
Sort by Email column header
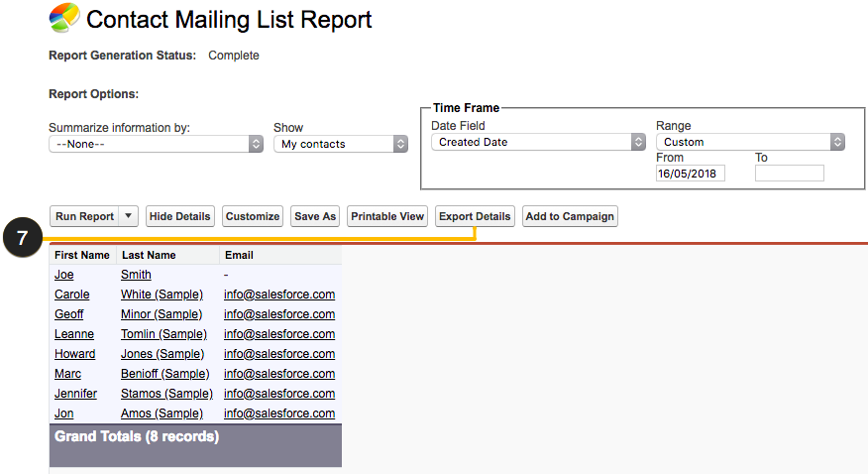(239, 255)
